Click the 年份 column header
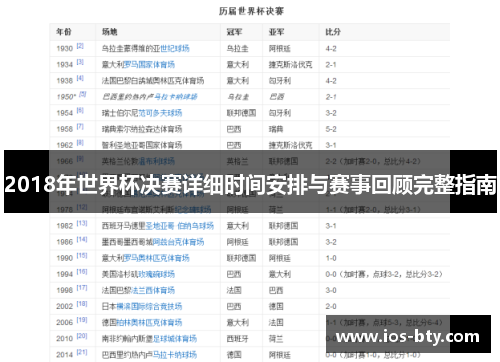Image resolution: width=500 pixels, height=362 pixels. pos(64,32)
